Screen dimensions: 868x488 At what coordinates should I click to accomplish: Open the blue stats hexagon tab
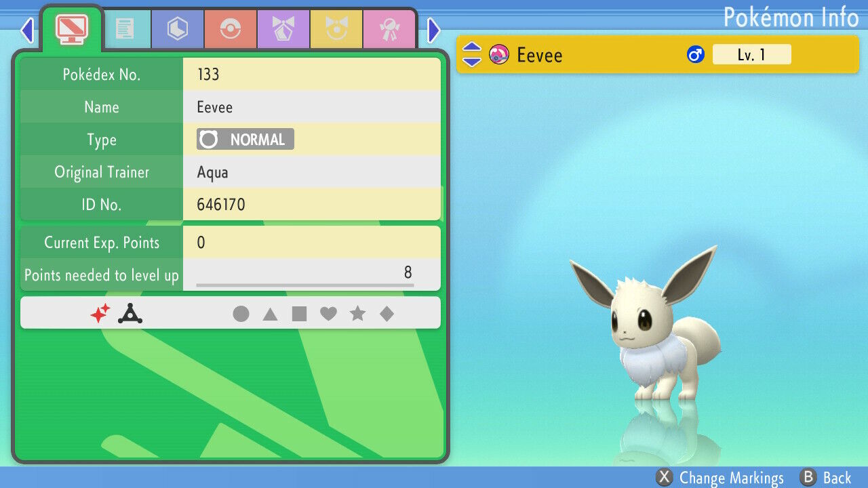(x=177, y=29)
